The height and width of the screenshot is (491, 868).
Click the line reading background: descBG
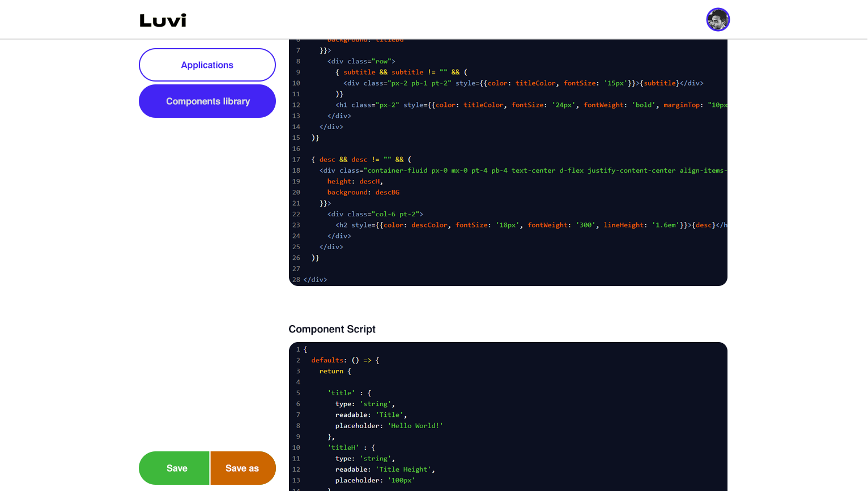pos(363,193)
